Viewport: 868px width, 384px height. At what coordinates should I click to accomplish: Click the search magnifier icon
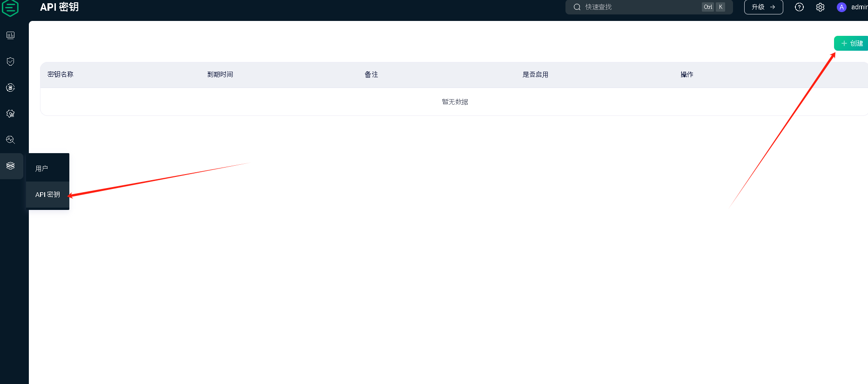pyautogui.click(x=577, y=7)
